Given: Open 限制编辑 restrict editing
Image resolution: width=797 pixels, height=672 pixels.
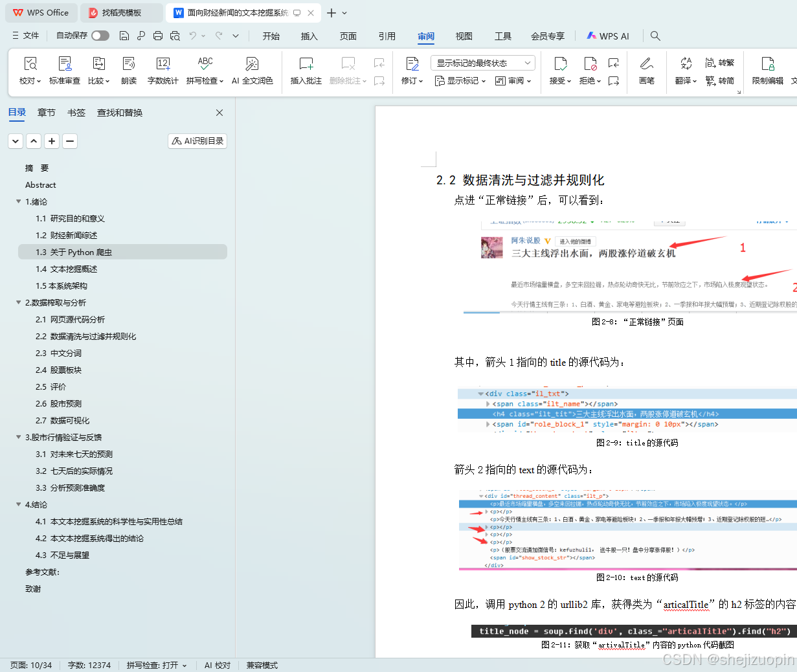Looking at the screenshot, I should coord(767,71).
